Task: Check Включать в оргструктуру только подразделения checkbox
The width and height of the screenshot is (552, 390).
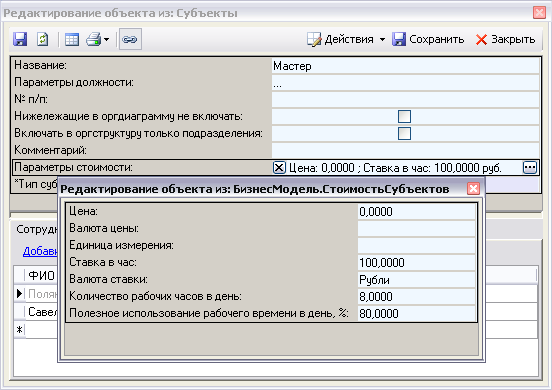Action: (x=404, y=133)
